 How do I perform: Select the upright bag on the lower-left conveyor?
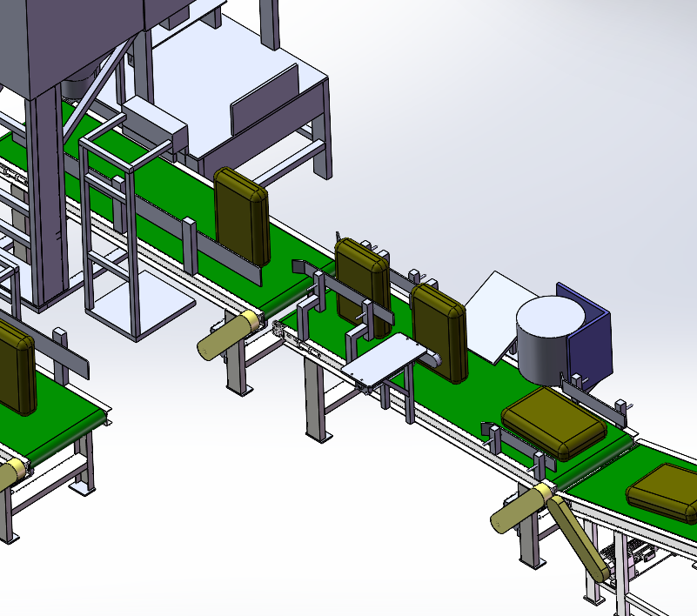pos(16,368)
